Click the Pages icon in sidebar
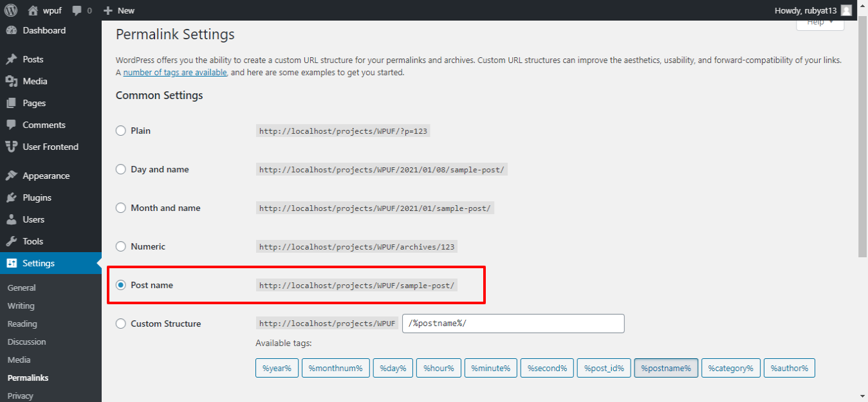Image resolution: width=868 pixels, height=402 pixels. click(11, 103)
